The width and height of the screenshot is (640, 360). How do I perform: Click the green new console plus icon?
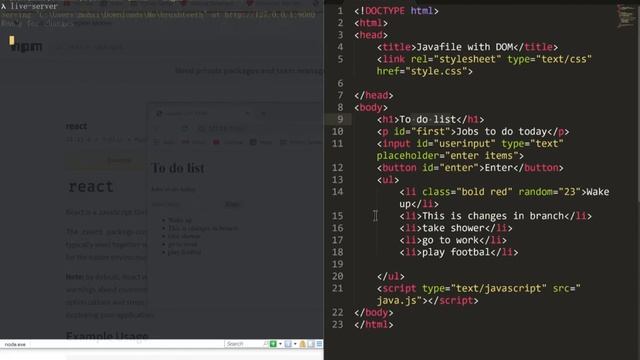(273, 344)
